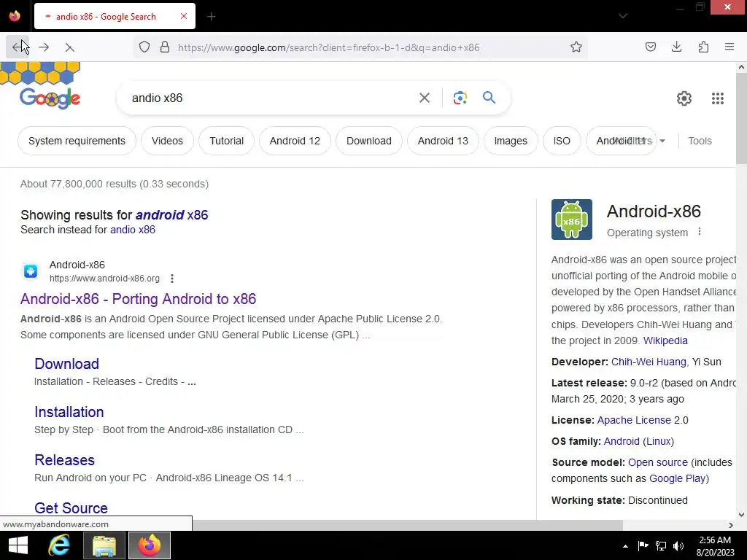Go to Google homepage via logo
This screenshot has width=747, height=560.
tap(50, 98)
